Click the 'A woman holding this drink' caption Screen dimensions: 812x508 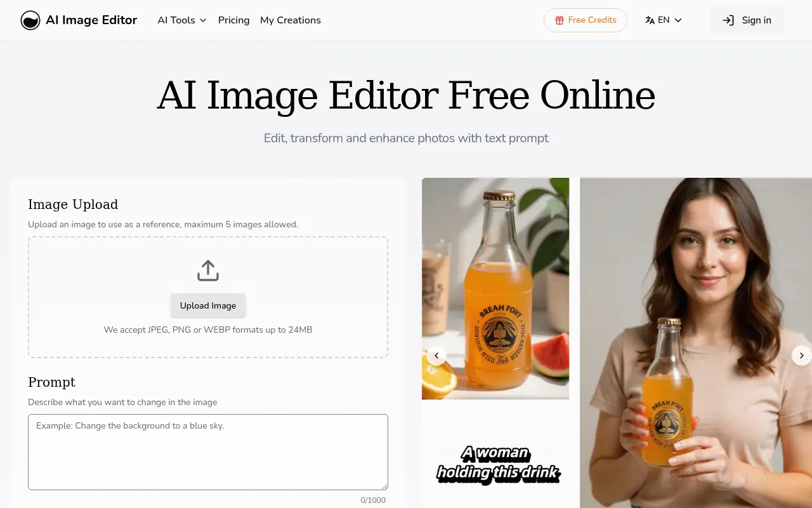click(498, 464)
